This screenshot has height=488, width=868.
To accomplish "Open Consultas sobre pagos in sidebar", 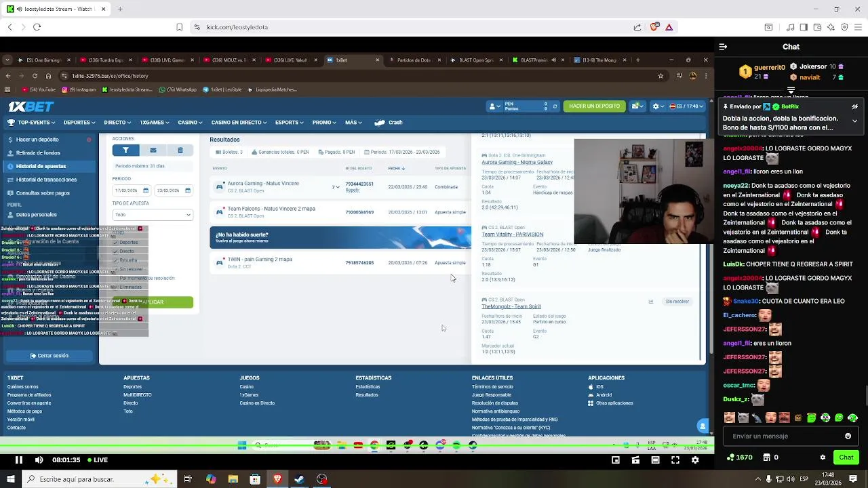I will point(49,193).
